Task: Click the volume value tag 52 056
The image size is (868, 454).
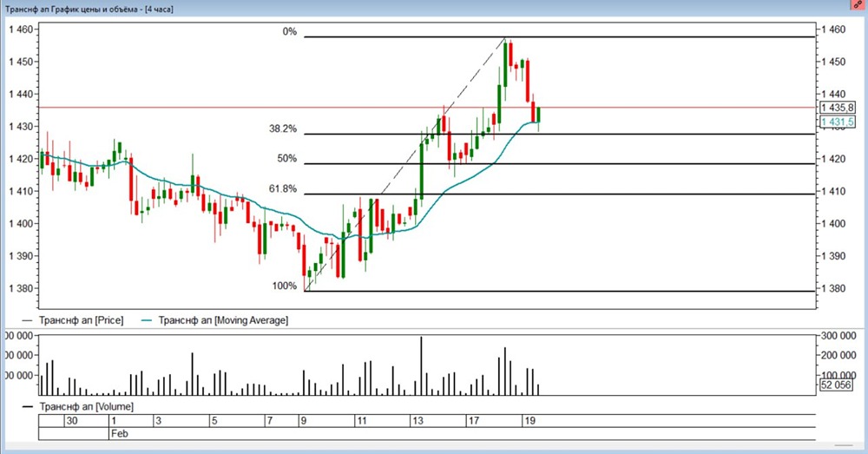Action: tap(836, 385)
